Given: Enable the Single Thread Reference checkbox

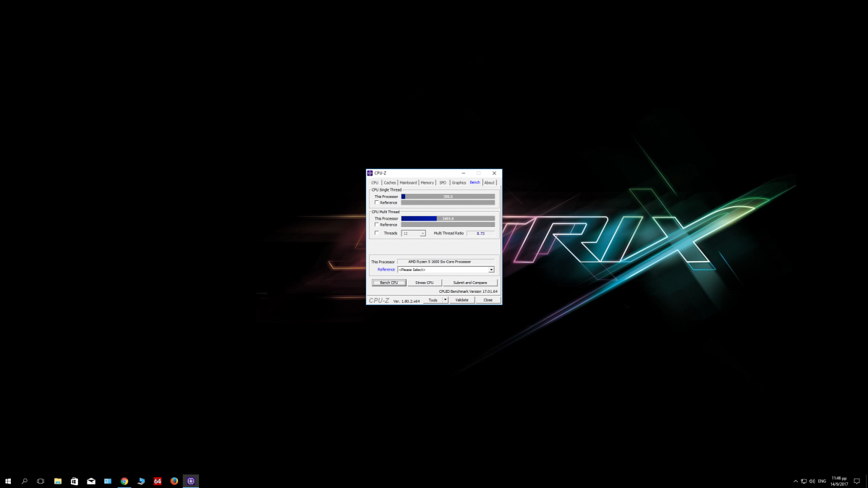Looking at the screenshot, I should coord(376,202).
